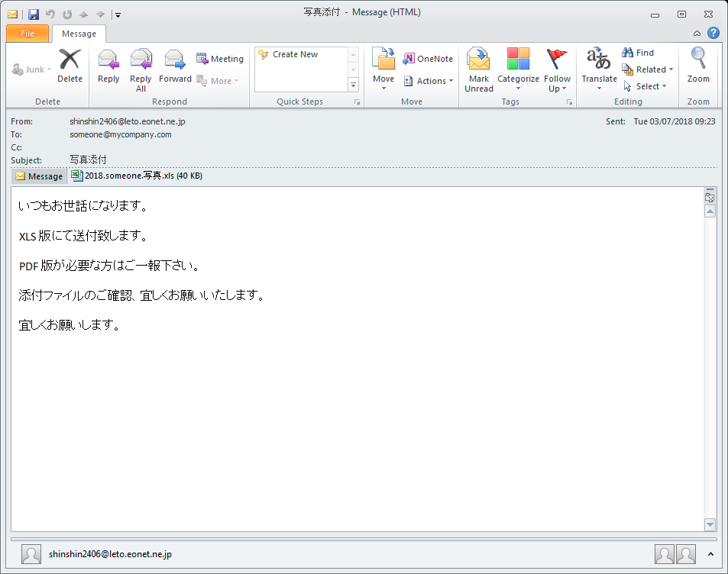The image size is (728, 574).
Task: Click the Redo icon in title bar
Action: (x=67, y=15)
